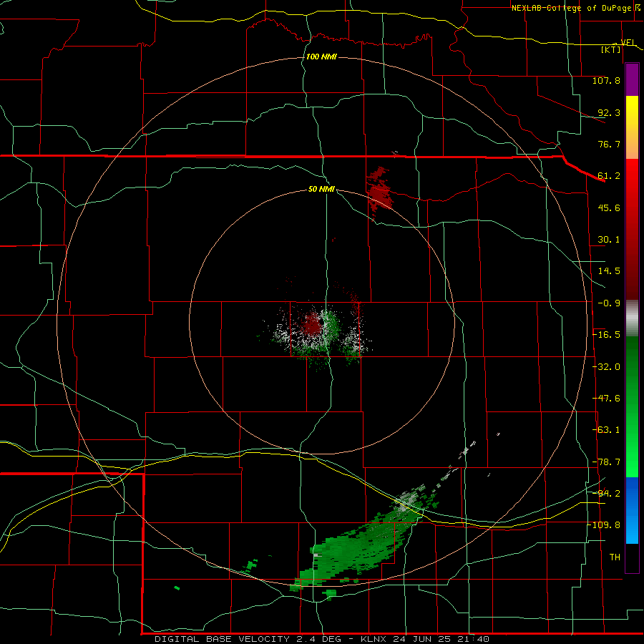Image resolution: width=644 pixels, height=644 pixels.
Task: Click the NEXLAB-College of DuPage watermark text
Action: [572, 8]
